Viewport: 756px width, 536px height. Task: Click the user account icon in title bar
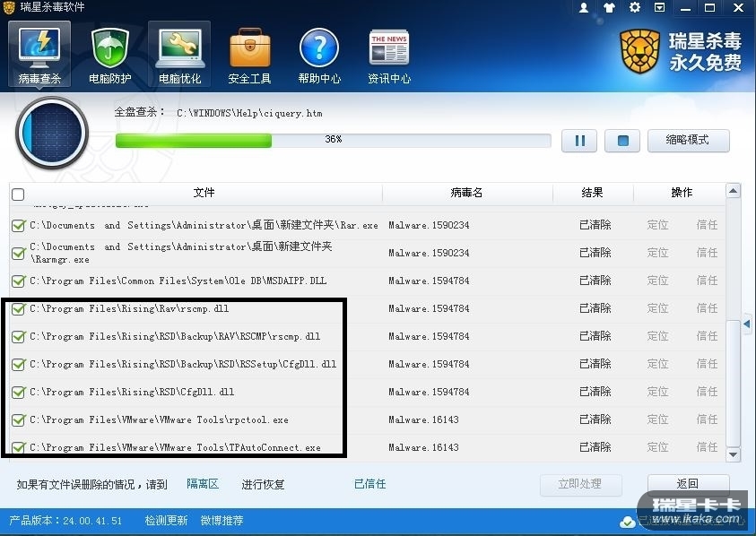pos(584,8)
